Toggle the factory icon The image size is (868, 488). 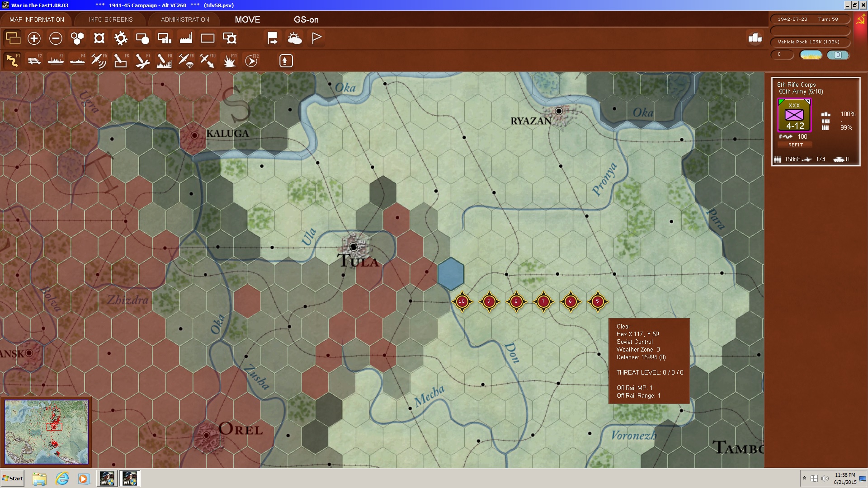(186, 38)
